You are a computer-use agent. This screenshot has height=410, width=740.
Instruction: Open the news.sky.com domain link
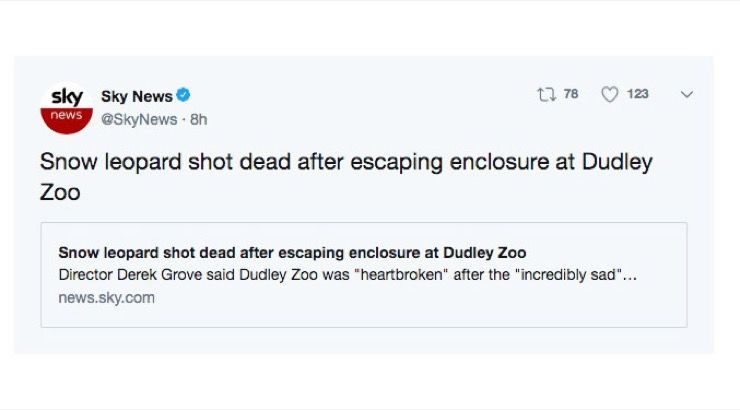[x=107, y=297]
